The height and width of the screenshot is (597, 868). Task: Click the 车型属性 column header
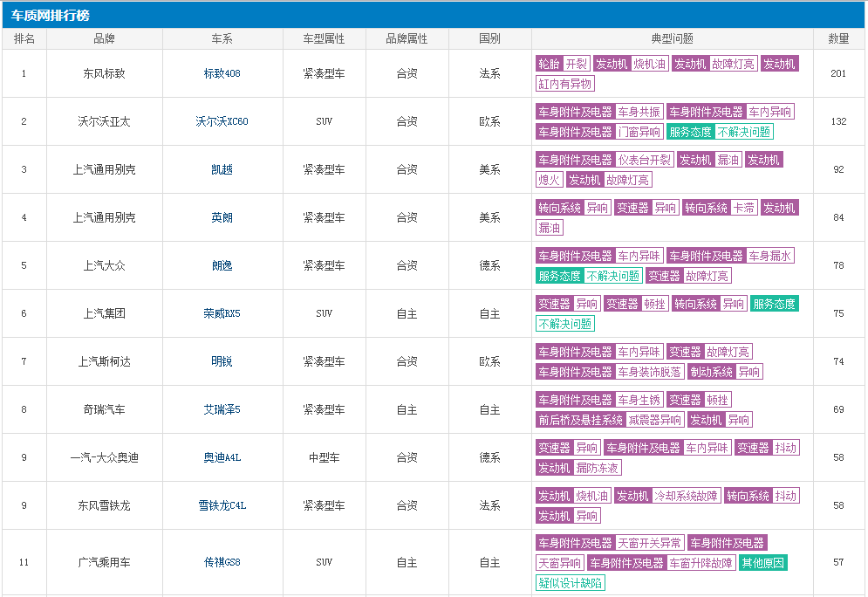325,38
